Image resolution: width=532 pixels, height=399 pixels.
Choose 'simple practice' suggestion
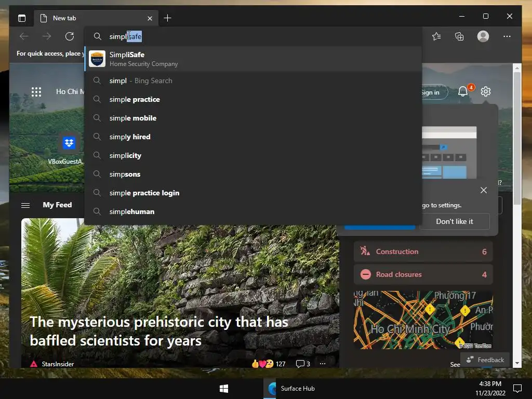(253, 99)
